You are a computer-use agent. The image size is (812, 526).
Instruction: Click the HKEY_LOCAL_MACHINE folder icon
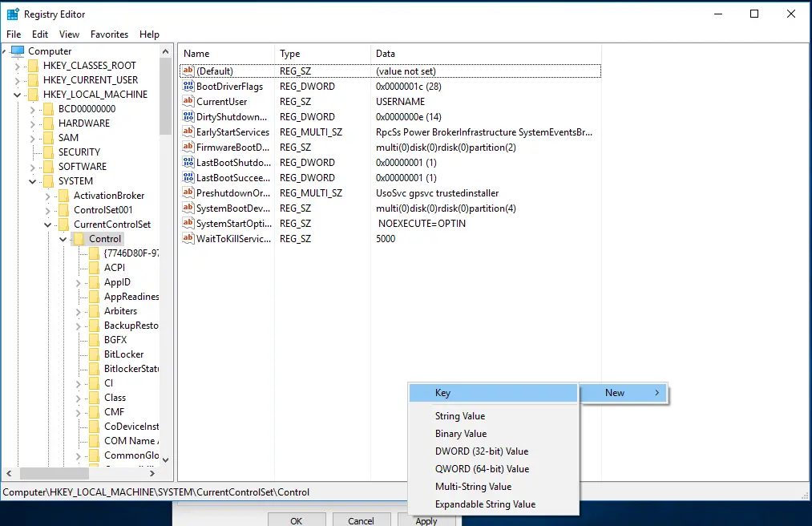(x=33, y=95)
